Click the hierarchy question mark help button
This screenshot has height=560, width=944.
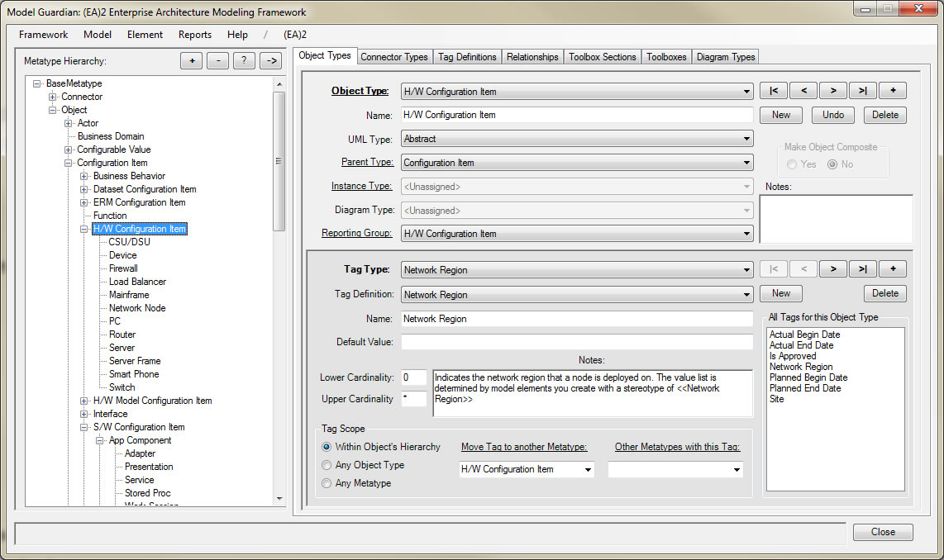click(x=244, y=61)
